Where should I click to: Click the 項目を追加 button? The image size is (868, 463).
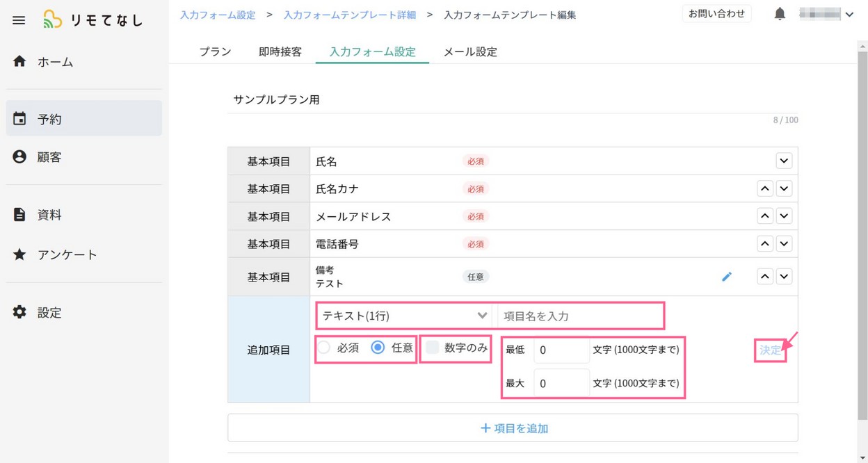click(513, 428)
